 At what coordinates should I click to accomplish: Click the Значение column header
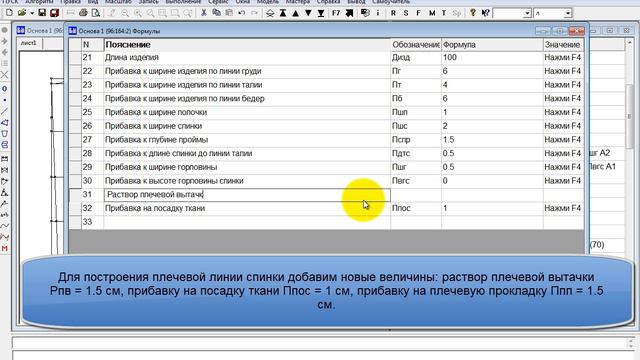[x=563, y=44]
